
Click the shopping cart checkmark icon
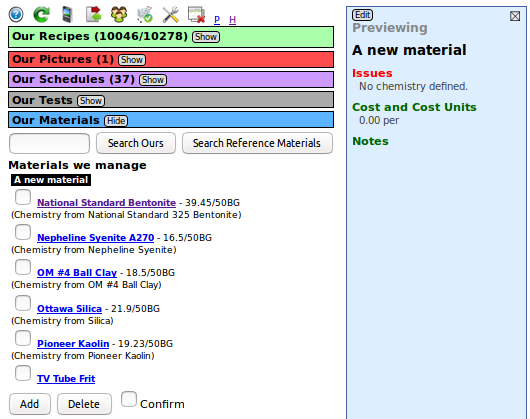145,15
